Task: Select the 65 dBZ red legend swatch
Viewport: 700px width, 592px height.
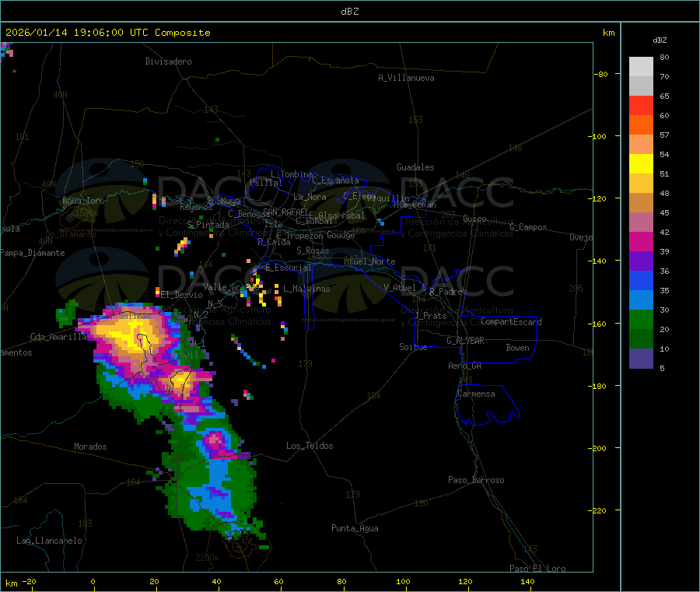Action: [x=641, y=105]
